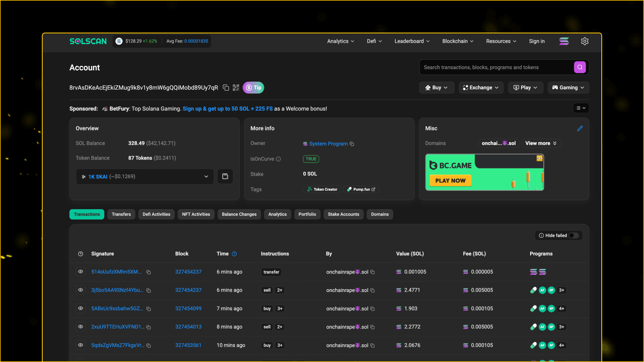The image size is (644, 362).
Task: Copy signer address in transfer row
Action: (x=372, y=272)
